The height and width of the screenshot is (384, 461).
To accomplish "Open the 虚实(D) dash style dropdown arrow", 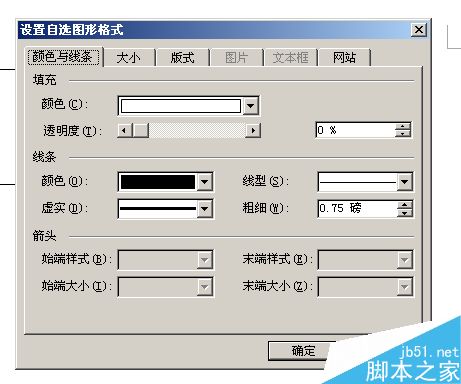I will pyautogui.click(x=205, y=209).
